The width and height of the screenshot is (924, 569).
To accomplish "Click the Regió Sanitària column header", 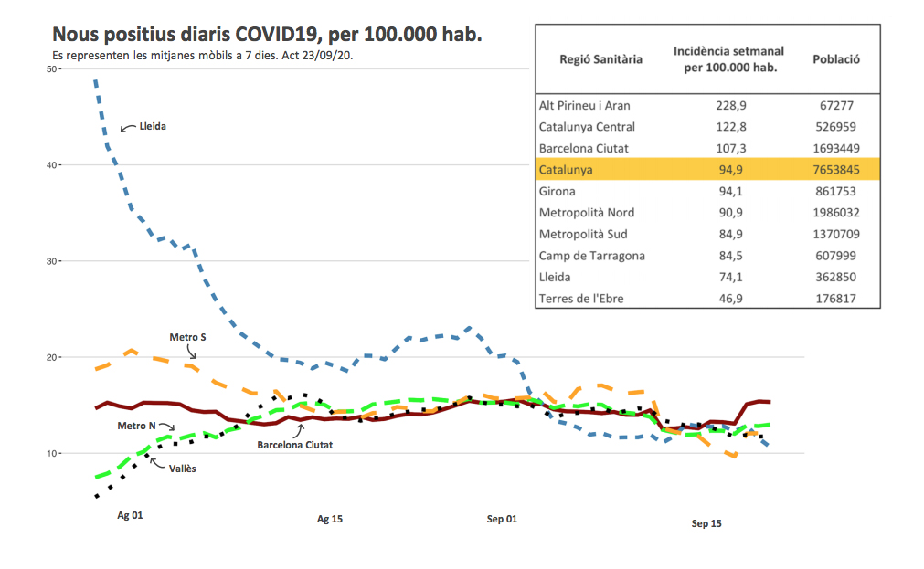I will [x=600, y=59].
